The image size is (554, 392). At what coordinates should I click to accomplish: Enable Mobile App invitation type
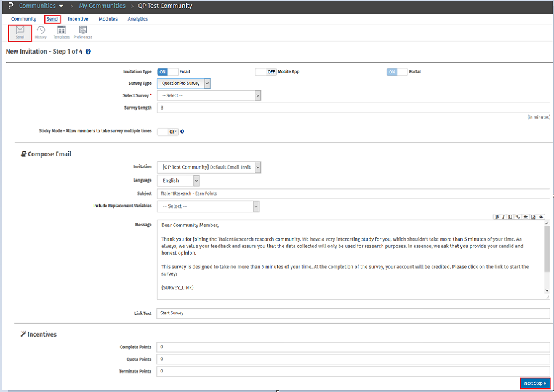pyautogui.click(x=265, y=71)
